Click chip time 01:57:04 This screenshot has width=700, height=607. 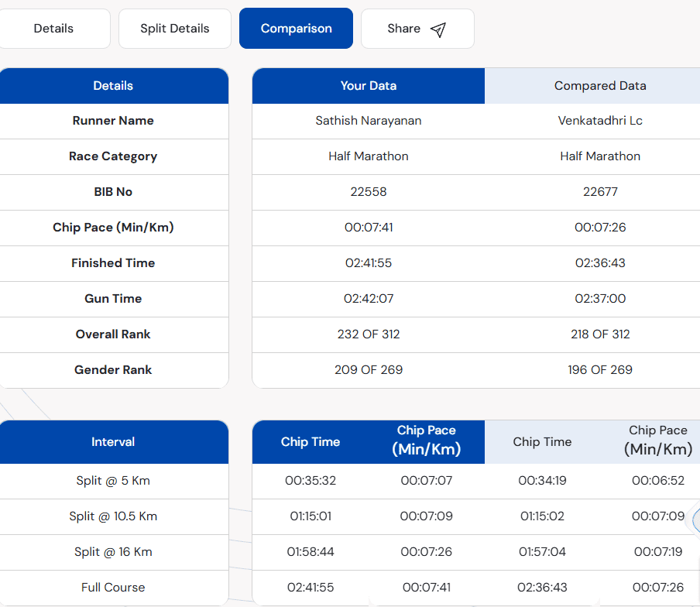[x=542, y=552]
